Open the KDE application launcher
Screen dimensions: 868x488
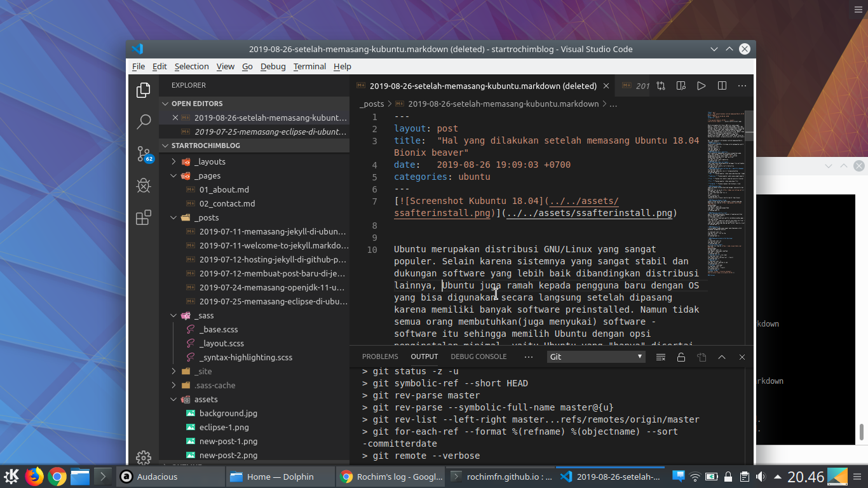11,477
